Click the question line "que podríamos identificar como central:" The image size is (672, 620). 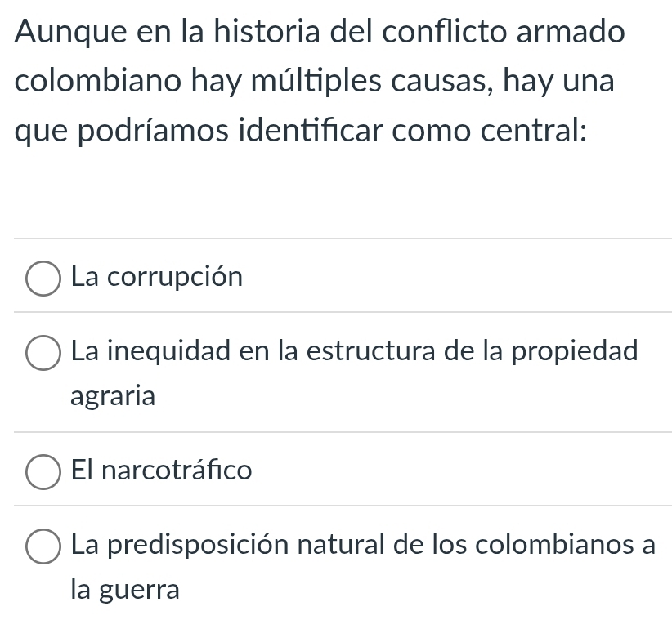(300, 131)
